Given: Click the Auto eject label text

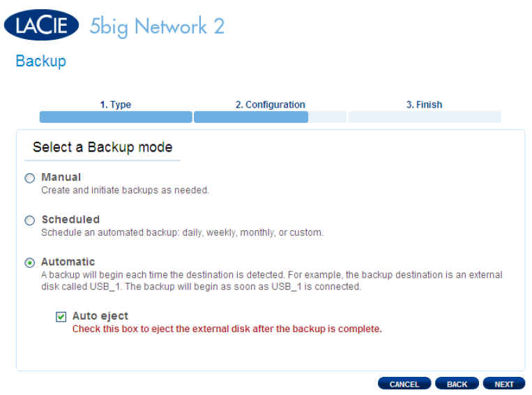Looking at the screenshot, I should [x=100, y=316].
